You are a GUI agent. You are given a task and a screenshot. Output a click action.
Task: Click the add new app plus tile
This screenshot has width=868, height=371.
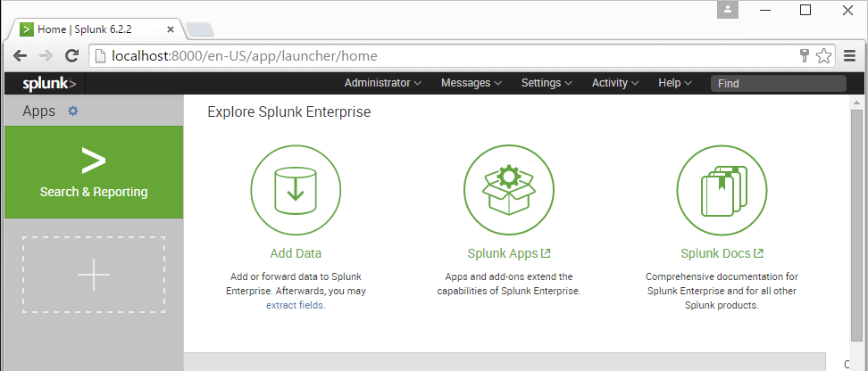pyautogui.click(x=94, y=275)
